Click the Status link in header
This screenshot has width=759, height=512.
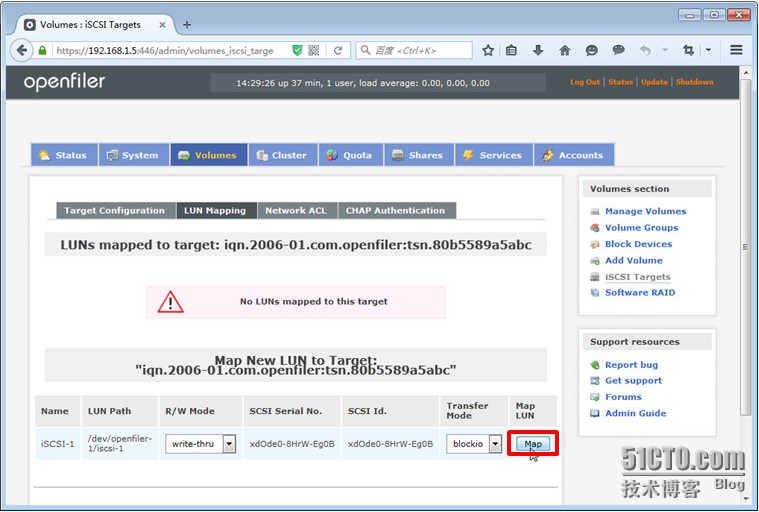pos(621,82)
